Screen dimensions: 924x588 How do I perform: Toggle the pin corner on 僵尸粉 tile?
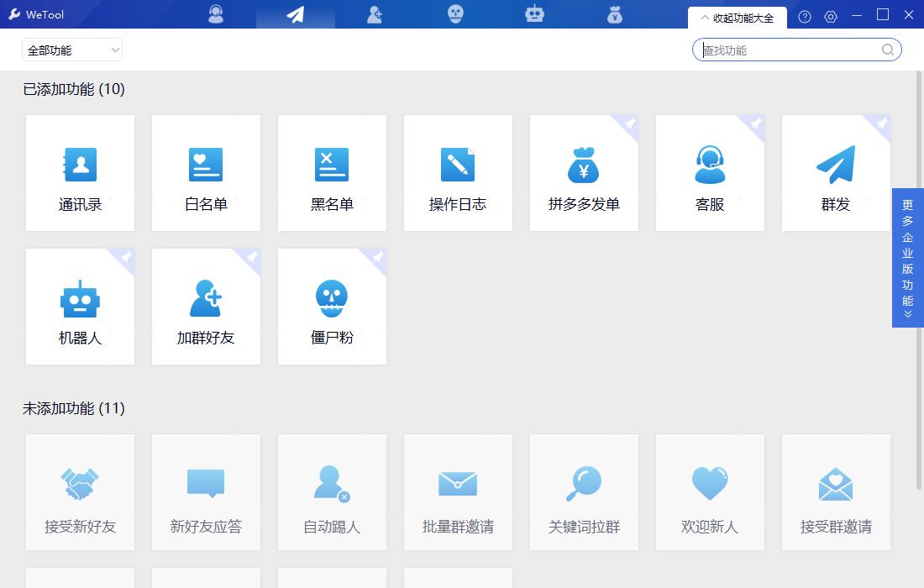[377, 257]
